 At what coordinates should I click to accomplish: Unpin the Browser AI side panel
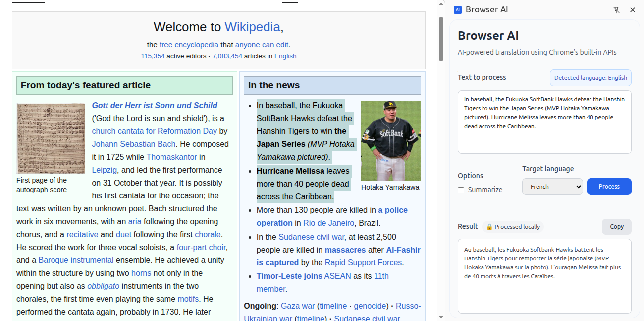[616, 10]
